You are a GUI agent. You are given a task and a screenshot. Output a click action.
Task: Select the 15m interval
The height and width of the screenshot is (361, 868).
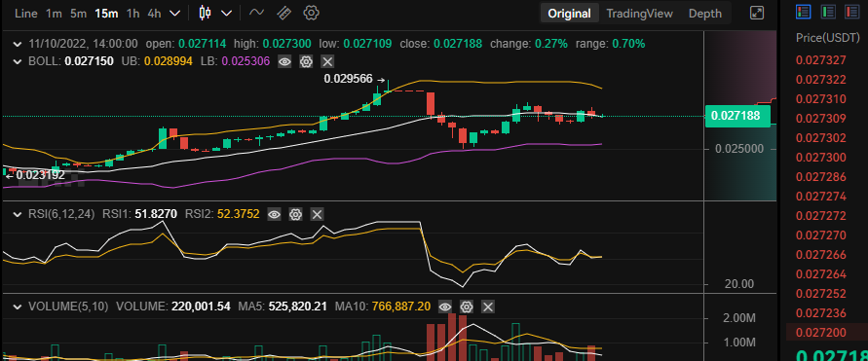tap(106, 14)
